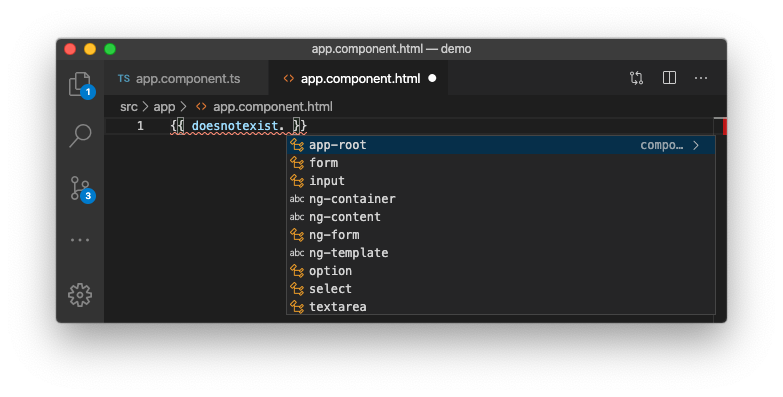Open the editor More Actions menu
Viewport: 783px width, 397px height.
point(701,78)
